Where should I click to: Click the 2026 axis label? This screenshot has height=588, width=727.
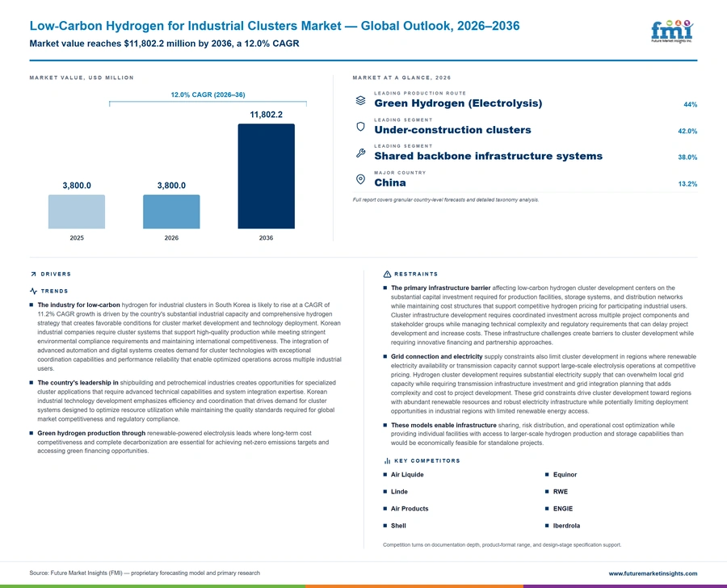(x=171, y=238)
